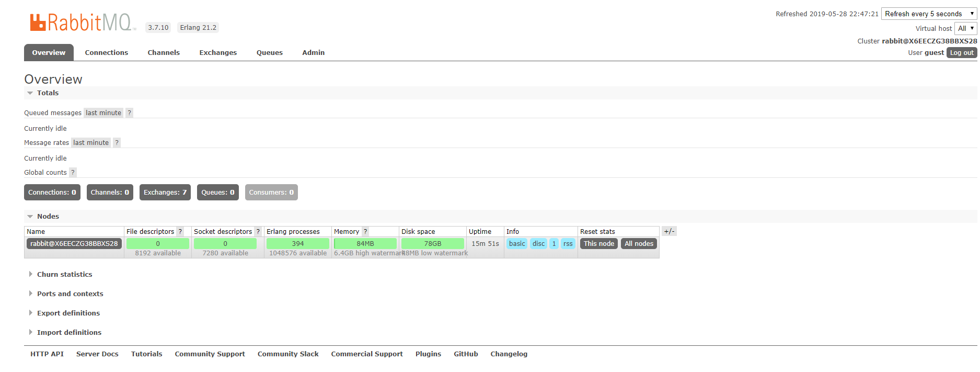
Task: Click the 8192 available text
Action: (158, 253)
